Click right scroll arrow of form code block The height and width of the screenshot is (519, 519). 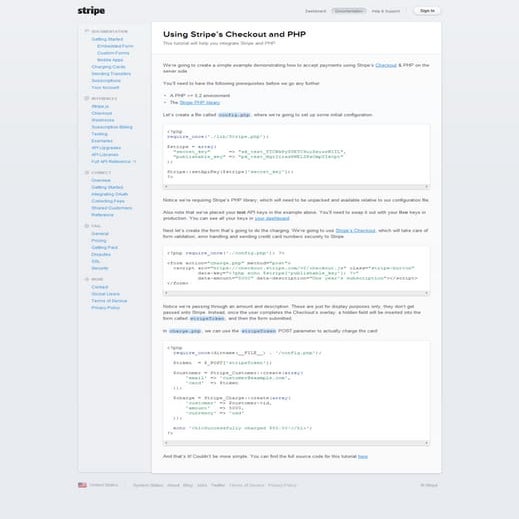point(426,293)
